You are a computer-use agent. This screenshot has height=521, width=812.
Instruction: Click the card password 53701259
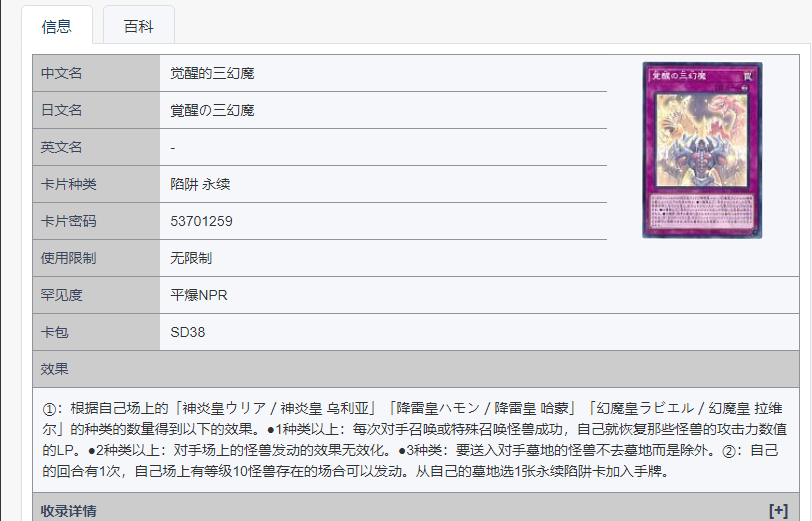pyautogui.click(x=201, y=221)
